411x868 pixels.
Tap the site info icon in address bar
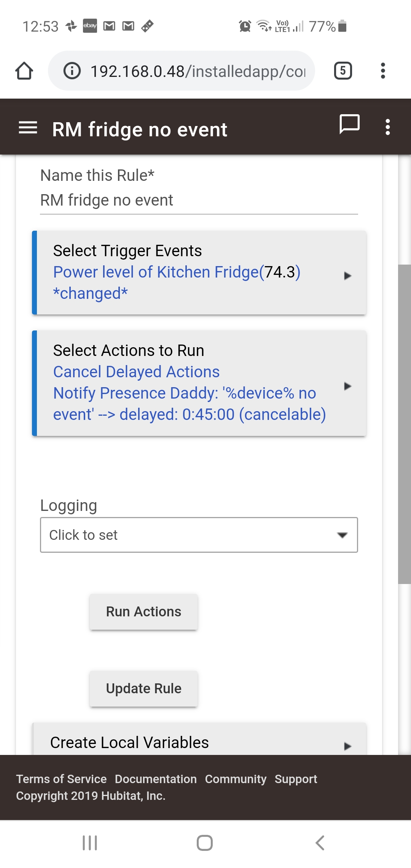(72, 71)
